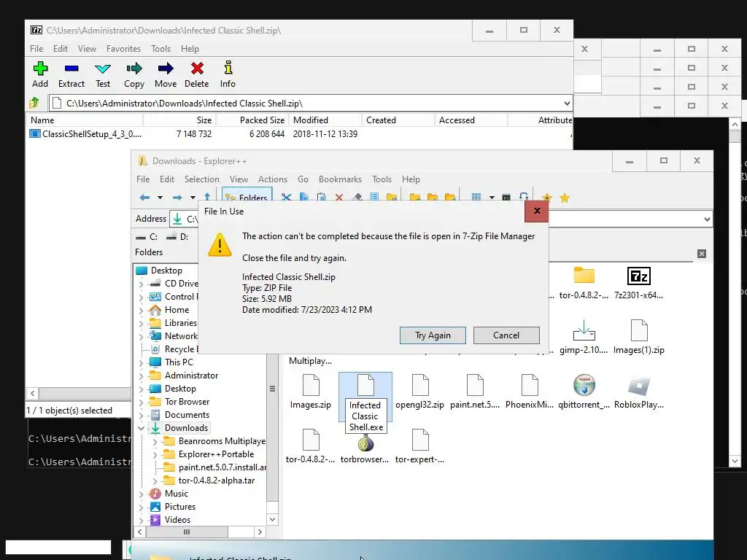747x560 pixels.
Task: Click the red X delete icon in Explorer++ toolbar
Action: (339, 197)
